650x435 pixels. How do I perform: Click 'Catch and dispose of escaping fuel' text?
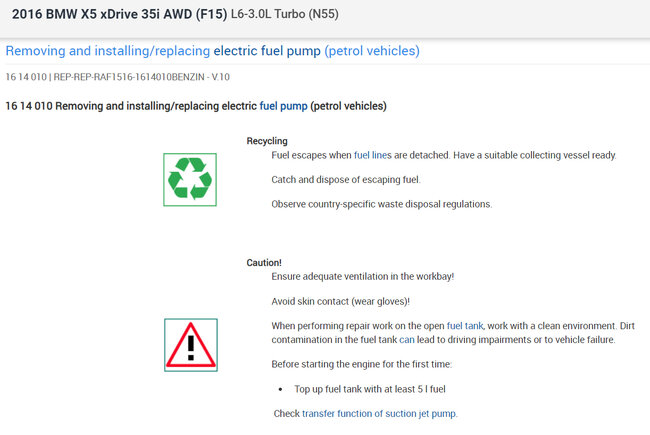point(347,180)
